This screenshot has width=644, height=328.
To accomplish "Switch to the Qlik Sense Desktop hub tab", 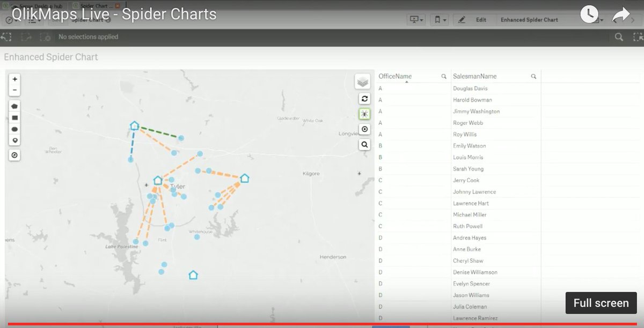I will coord(32,5).
